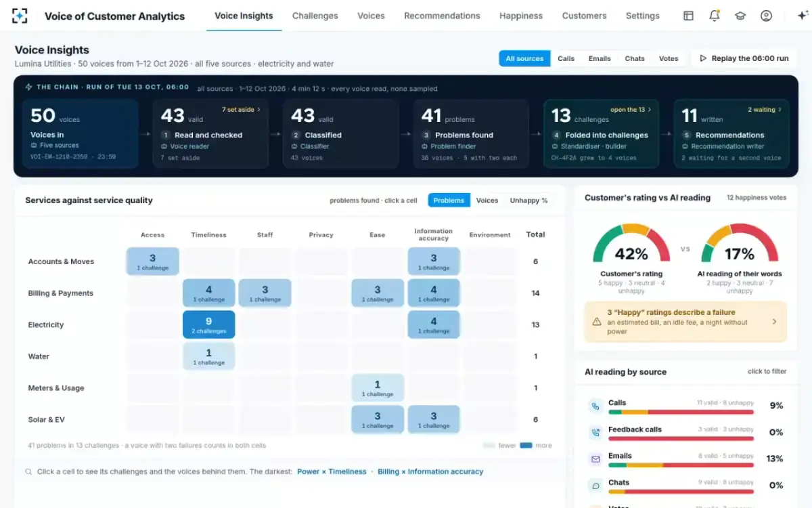Image resolution: width=812 pixels, height=508 pixels.
Task: Click the Emails sentiment bar
Action: coord(681,465)
